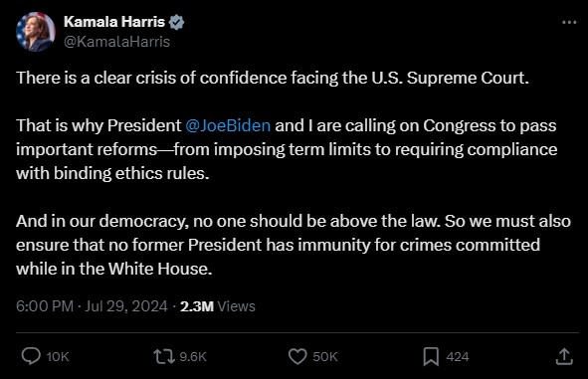
Task: Follow the @JoeBiden mention link
Action: click(x=228, y=125)
